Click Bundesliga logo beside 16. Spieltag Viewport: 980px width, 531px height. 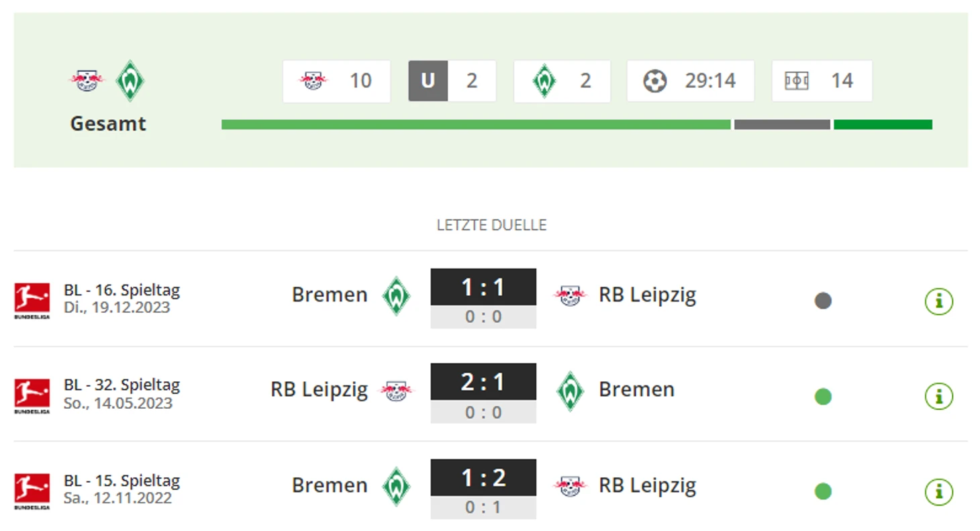point(32,300)
